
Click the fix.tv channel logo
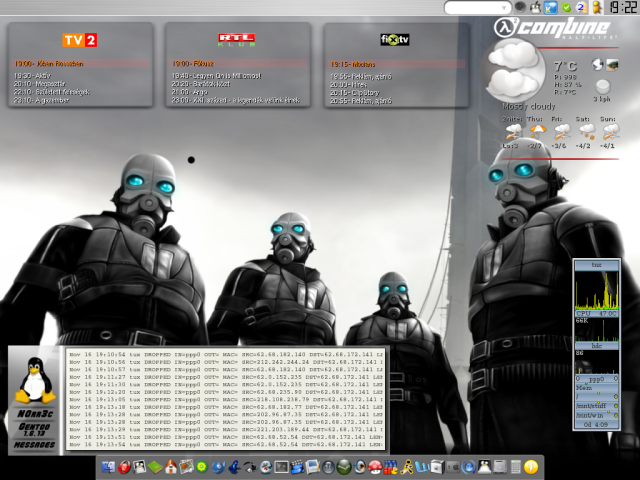pos(395,39)
